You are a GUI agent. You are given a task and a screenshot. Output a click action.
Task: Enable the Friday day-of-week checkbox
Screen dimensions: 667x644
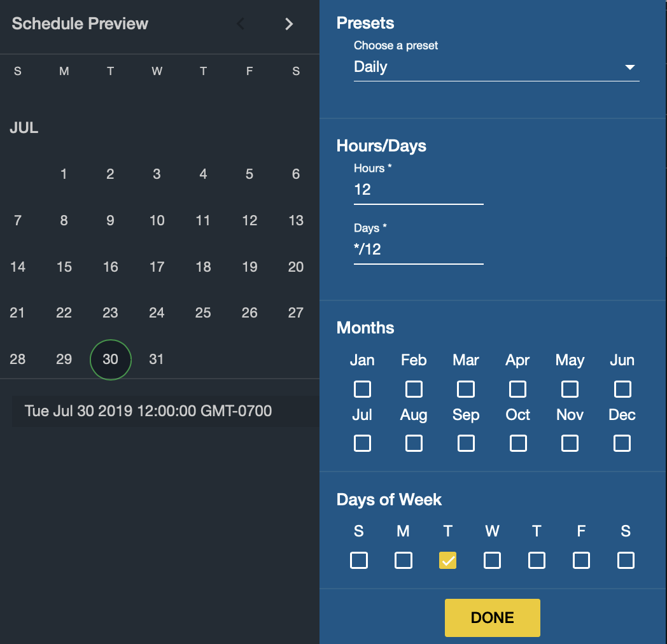pos(581,561)
